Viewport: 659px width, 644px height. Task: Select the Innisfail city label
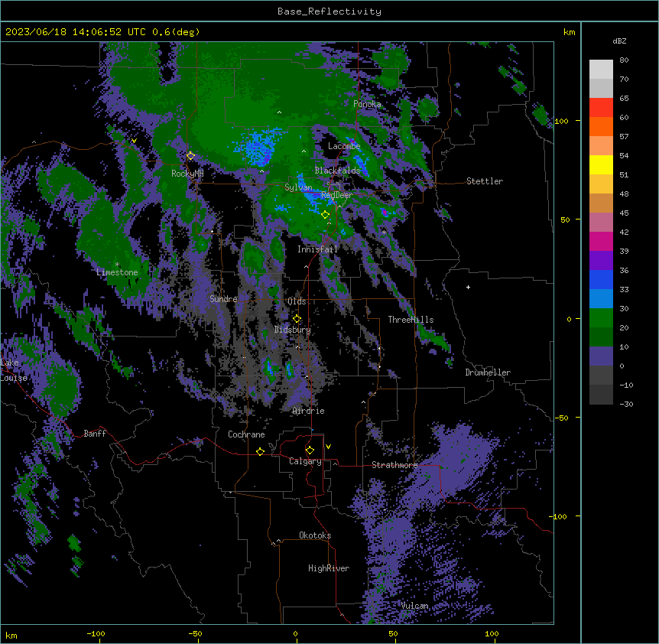[x=317, y=249]
